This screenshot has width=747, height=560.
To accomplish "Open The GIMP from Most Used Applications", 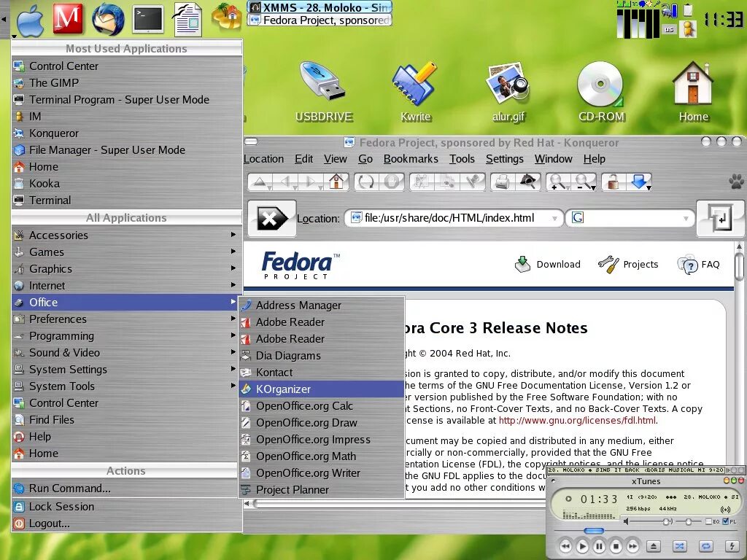I will tap(126, 83).
